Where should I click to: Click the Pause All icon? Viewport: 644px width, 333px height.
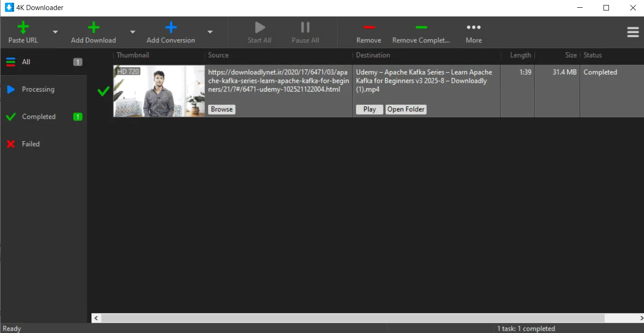[x=305, y=27]
